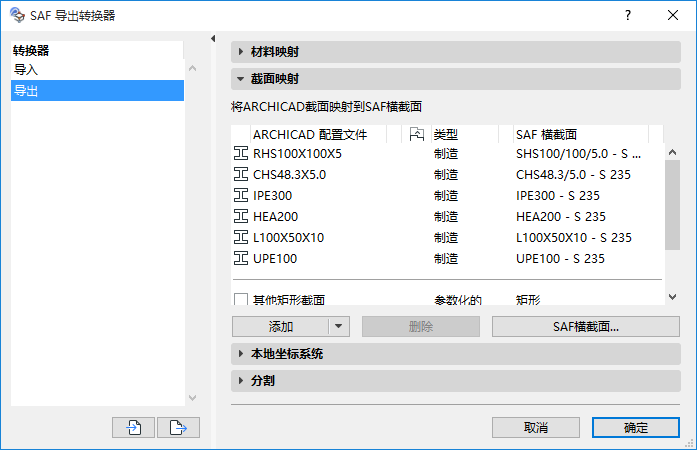Click SAF value SHS100/100/5.0 - S ...
This screenshot has width=697, height=450.
pos(578,153)
